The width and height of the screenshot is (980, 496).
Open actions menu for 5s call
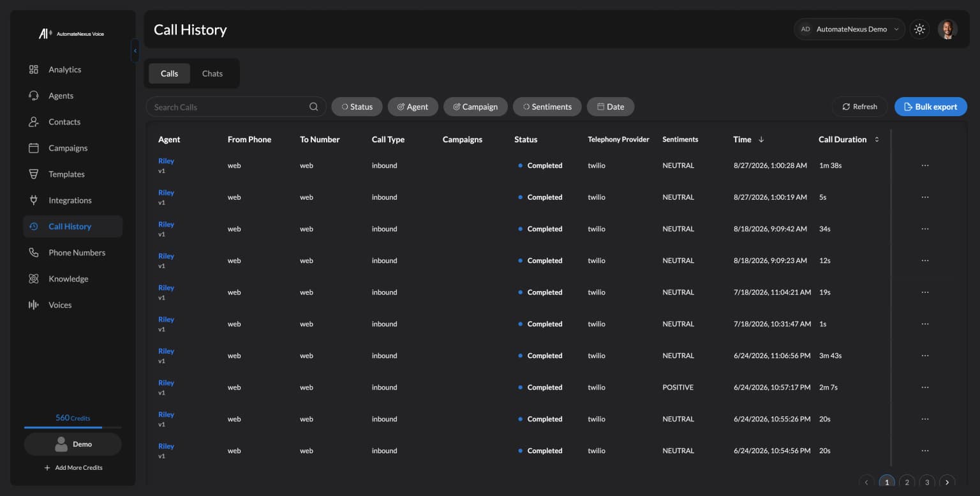point(925,197)
